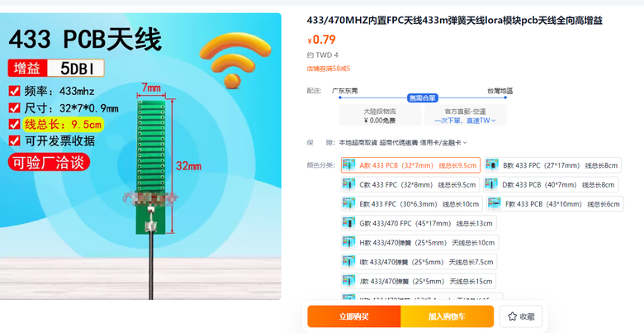Choose B款 433 FPC (27*17mm) option
This screenshot has height=333, width=644.
point(552,165)
